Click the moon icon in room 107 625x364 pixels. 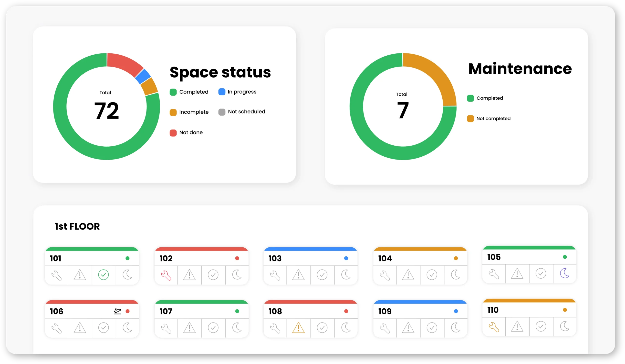point(237,328)
